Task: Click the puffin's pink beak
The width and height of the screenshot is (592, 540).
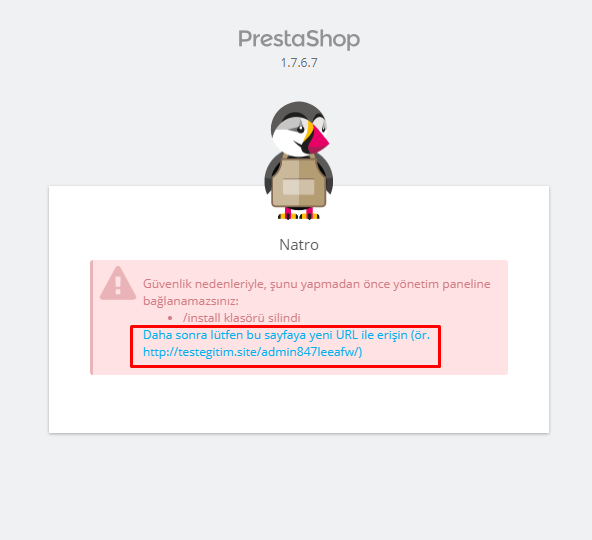Action: click(318, 139)
